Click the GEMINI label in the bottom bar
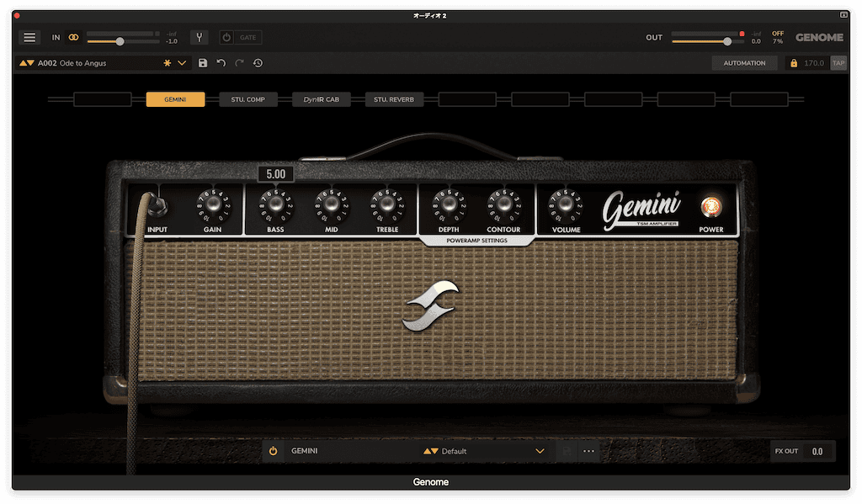 305,451
